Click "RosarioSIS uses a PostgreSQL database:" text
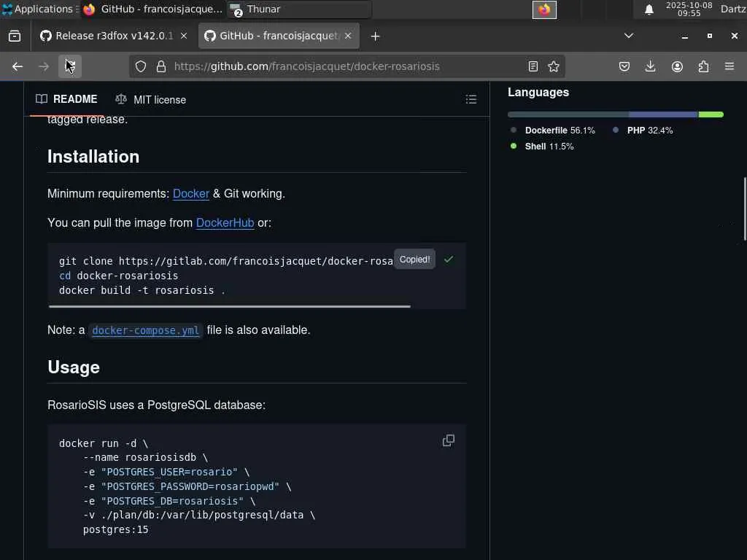 (157, 405)
